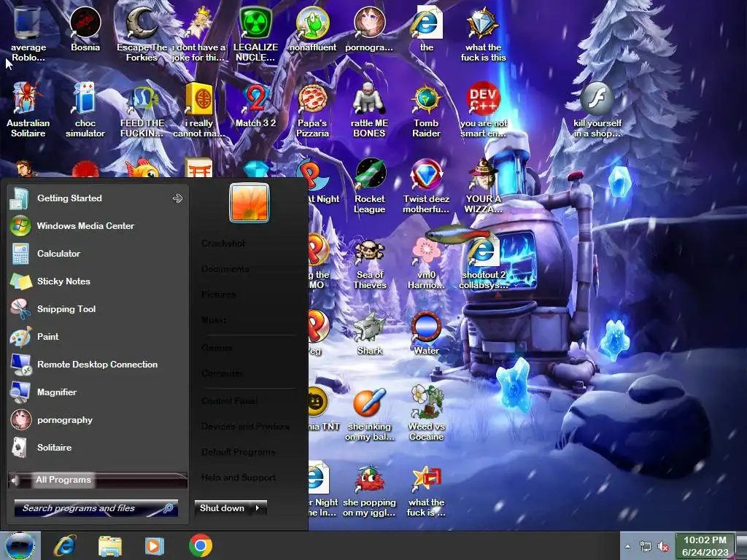Viewport: 747px width, 560px height.
Task: Open Default Programs
Action: tap(239, 452)
